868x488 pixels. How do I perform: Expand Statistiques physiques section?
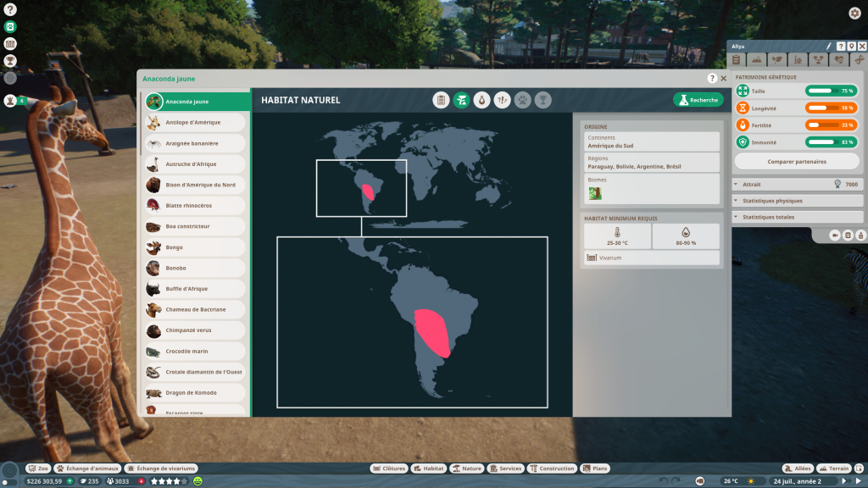click(x=797, y=201)
